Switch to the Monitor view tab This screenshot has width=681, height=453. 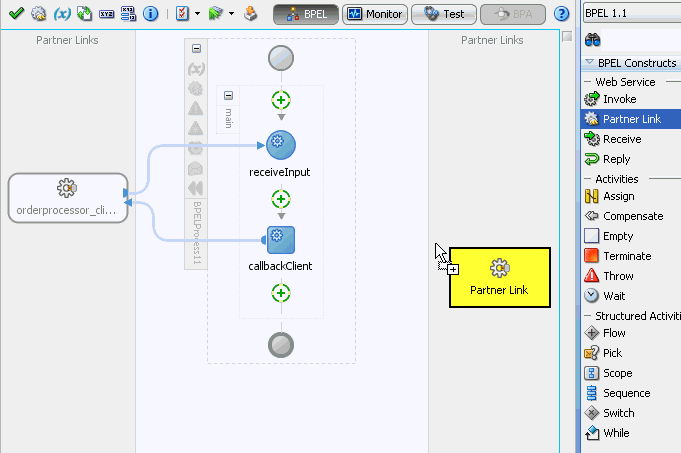tap(375, 14)
